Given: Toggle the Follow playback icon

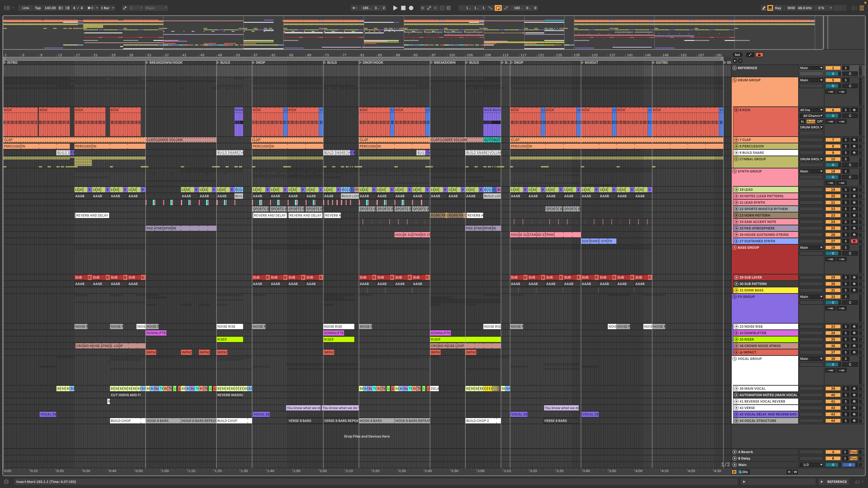Looking at the screenshot, I should point(354,8).
